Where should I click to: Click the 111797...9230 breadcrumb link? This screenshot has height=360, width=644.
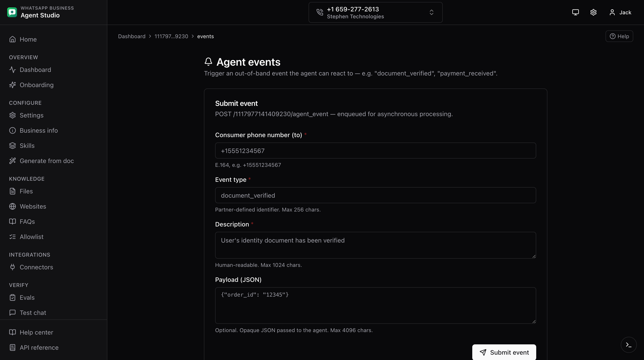[x=171, y=36]
